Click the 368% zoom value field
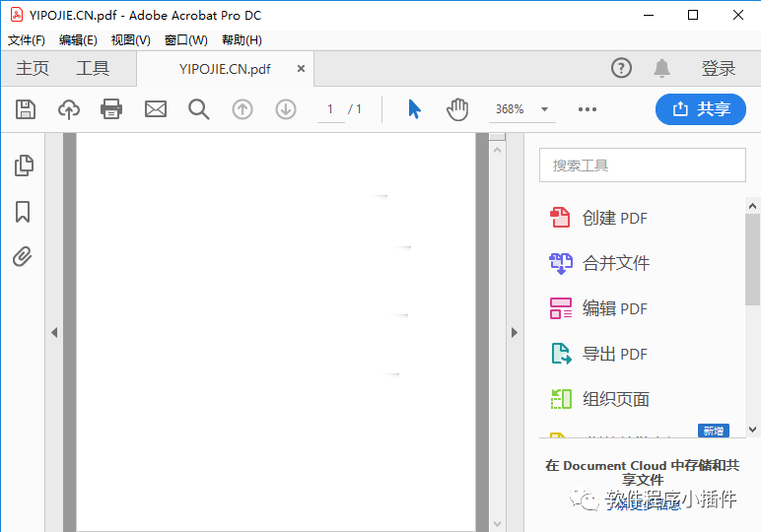Screen dimensions: 761x532 click(x=511, y=109)
